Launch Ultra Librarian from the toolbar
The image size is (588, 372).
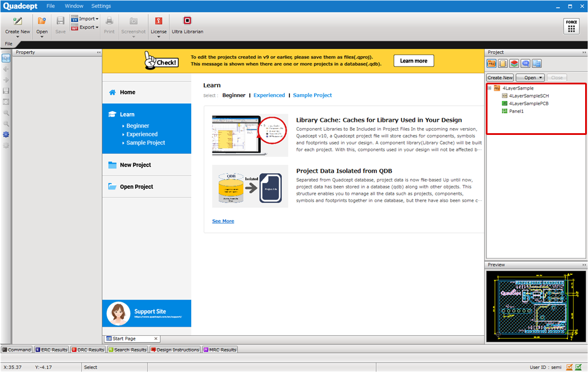(x=187, y=23)
